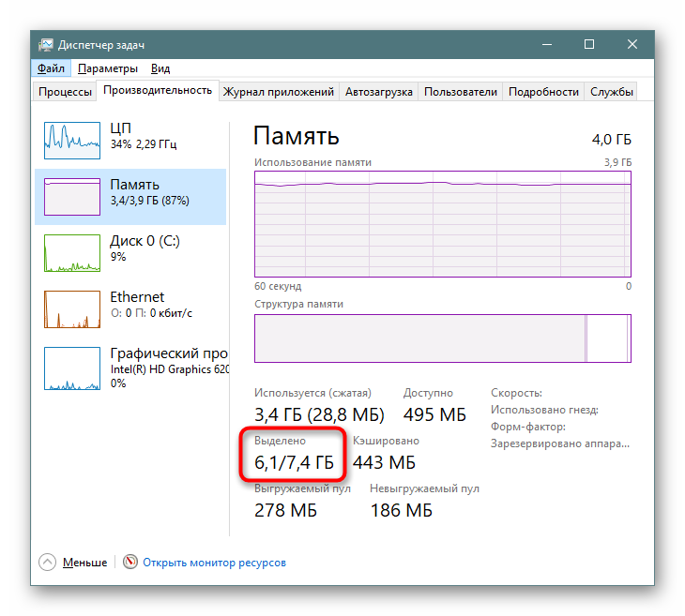685x616 pixels.
Task: Click the Использовано гнезд: label
Action: click(544, 410)
